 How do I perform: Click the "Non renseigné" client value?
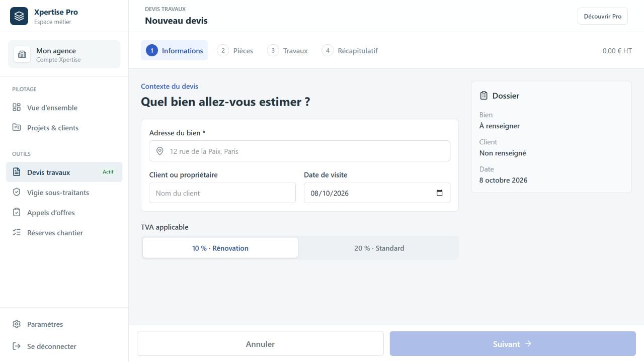503,153
